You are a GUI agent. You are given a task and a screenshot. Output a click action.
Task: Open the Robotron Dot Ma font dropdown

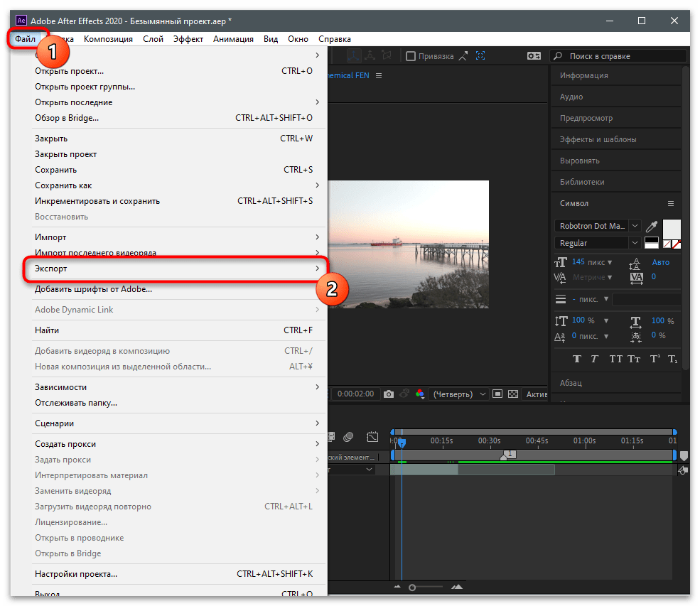598,226
